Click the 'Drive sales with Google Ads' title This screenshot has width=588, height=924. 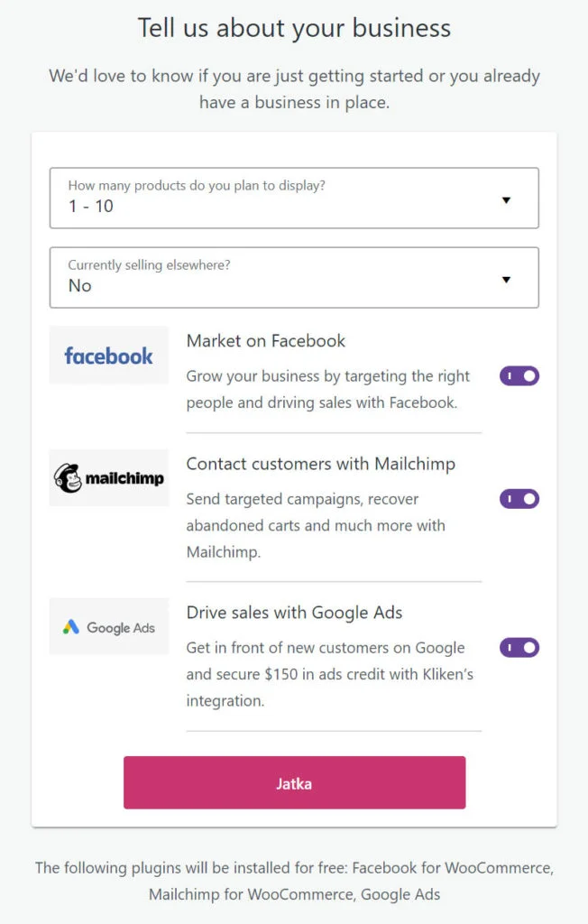click(x=294, y=612)
